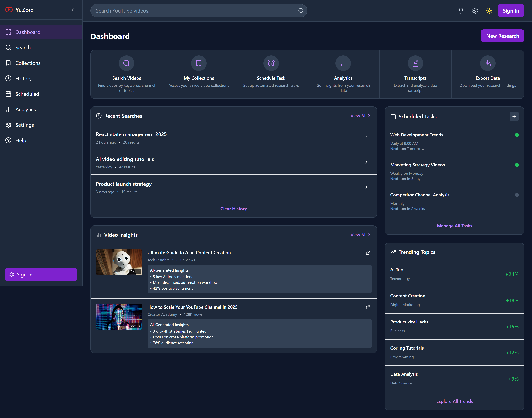Open the Schedule Task alarm icon
This screenshot has height=418, width=532.
coord(271,63)
